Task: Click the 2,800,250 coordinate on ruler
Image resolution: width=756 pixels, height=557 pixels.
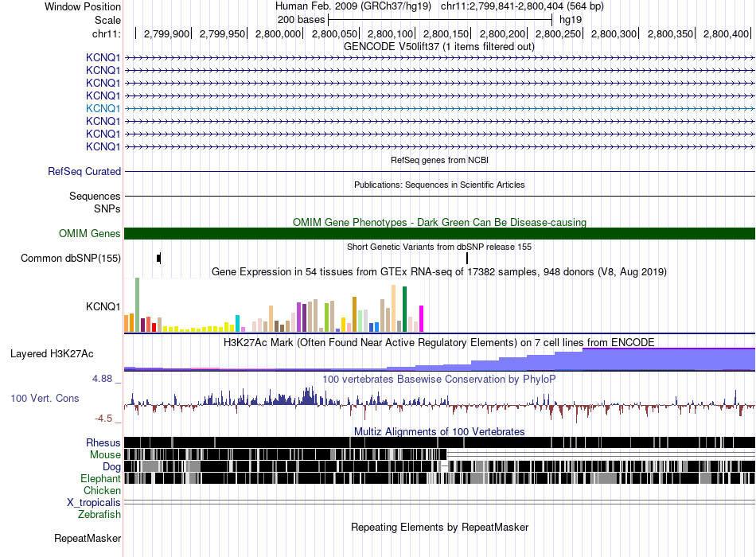Action: 559,33
